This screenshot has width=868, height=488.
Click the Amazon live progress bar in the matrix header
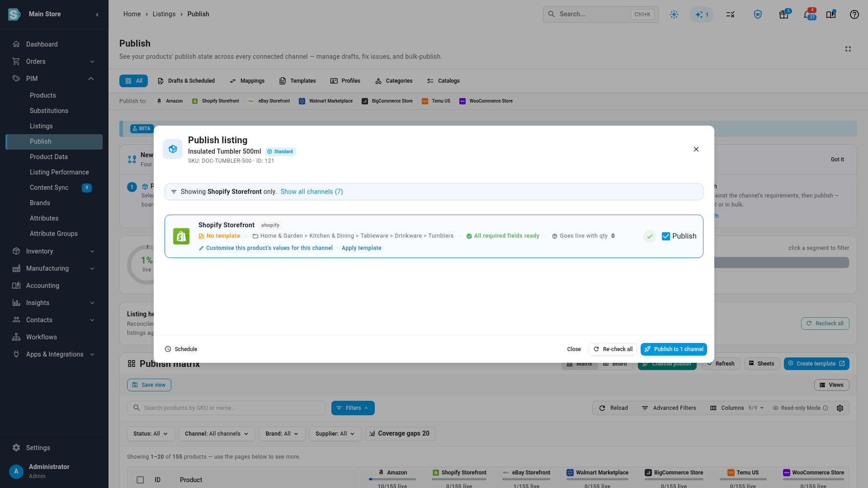[x=392, y=479]
